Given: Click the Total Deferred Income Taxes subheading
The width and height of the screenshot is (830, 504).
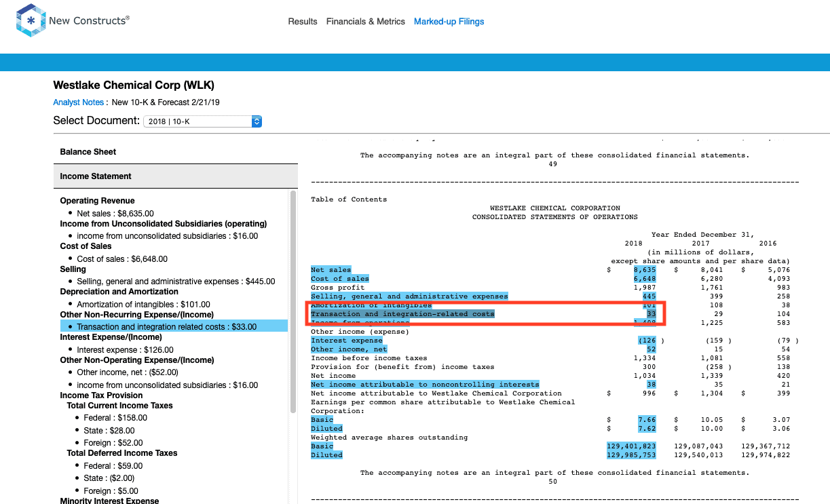Looking at the screenshot, I should coord(121,453).
